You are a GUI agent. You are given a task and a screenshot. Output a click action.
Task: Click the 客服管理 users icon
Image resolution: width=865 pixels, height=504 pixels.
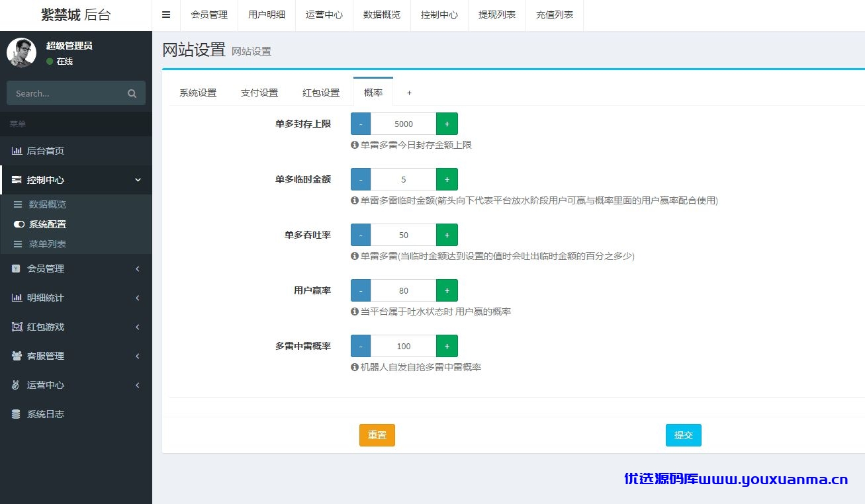click(17, 356)
